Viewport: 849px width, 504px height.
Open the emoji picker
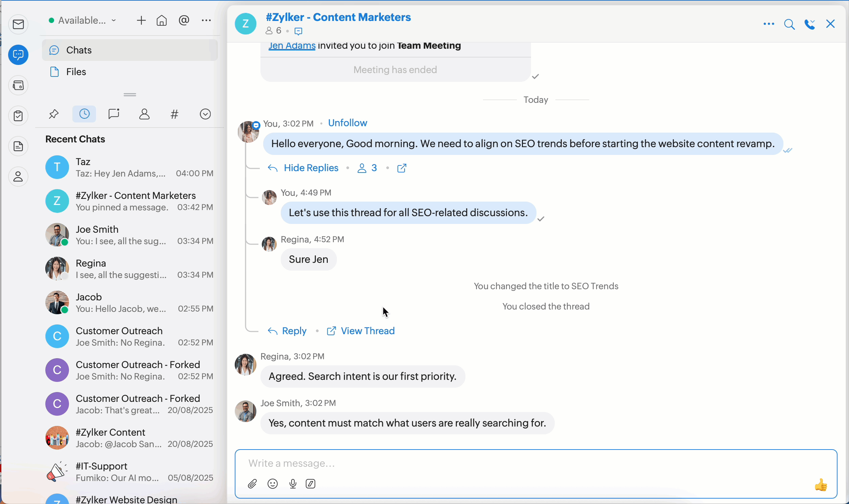pos(273,484)
